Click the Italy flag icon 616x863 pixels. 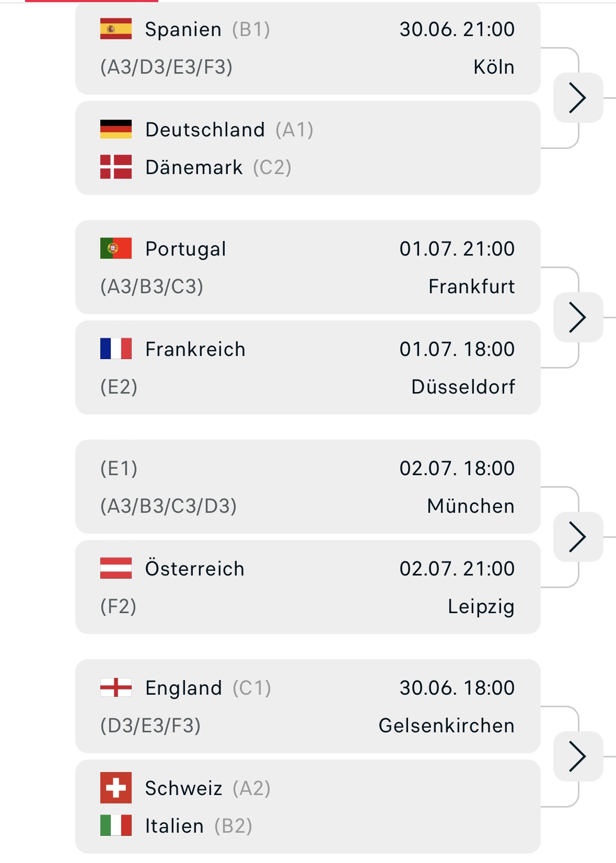tap(115, 825)
